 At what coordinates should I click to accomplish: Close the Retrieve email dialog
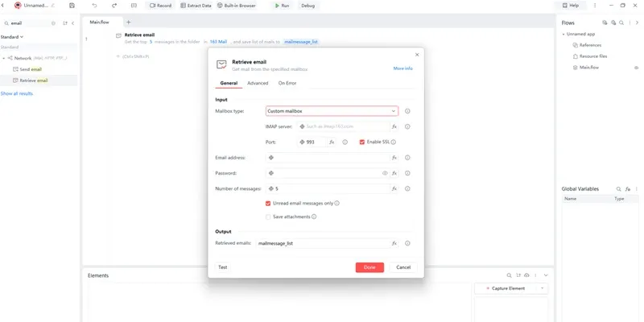click(417, 55)
